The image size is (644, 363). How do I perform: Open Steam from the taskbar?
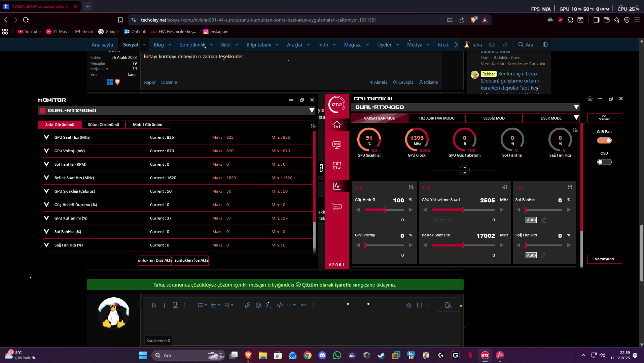click(381, 355)
